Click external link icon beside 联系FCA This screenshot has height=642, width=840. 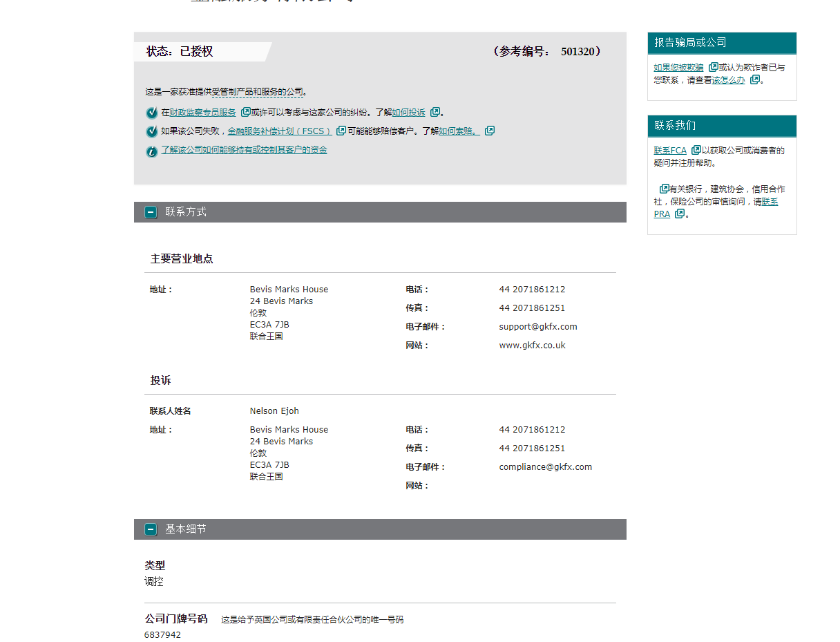695,149
